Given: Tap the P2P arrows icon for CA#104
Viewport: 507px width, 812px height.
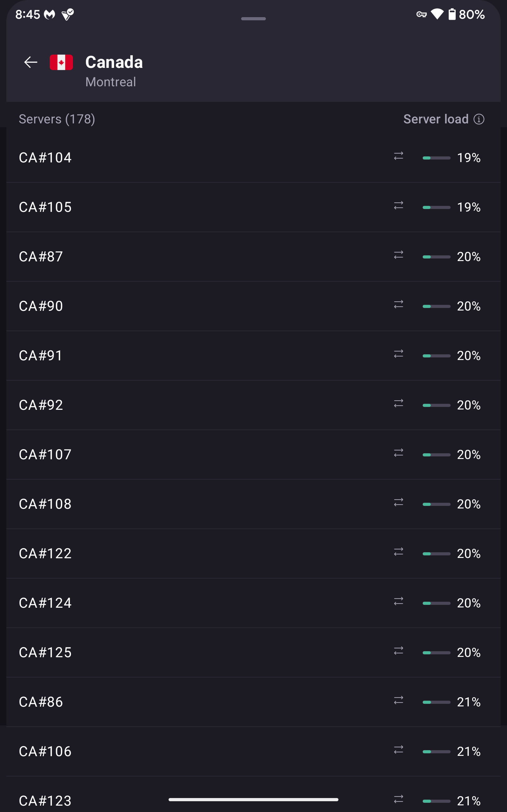Looking at the screenshot, I should 398,156.
